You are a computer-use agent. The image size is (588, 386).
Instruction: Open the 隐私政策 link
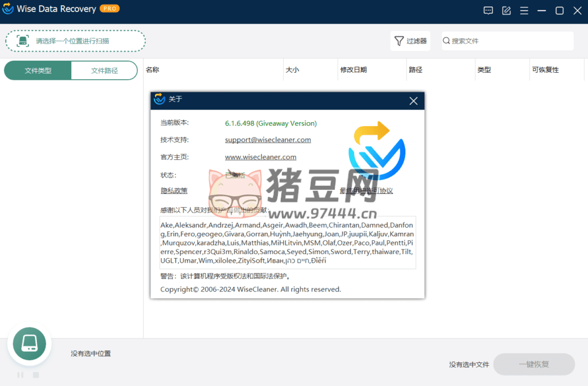tap(174, 191)
